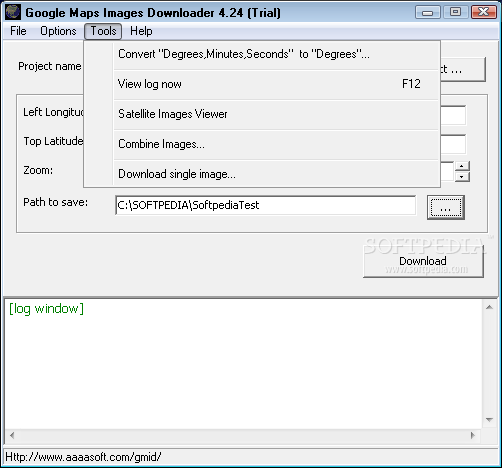Screen dimensions: 502x468
Task: Click the Path to save field
Action: [x=266, y=205]
